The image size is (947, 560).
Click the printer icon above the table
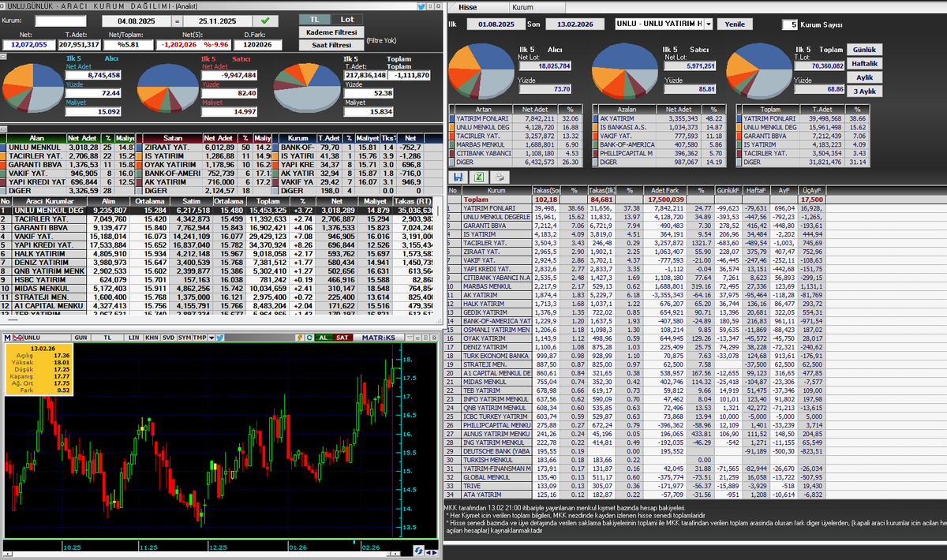(500, 177)
